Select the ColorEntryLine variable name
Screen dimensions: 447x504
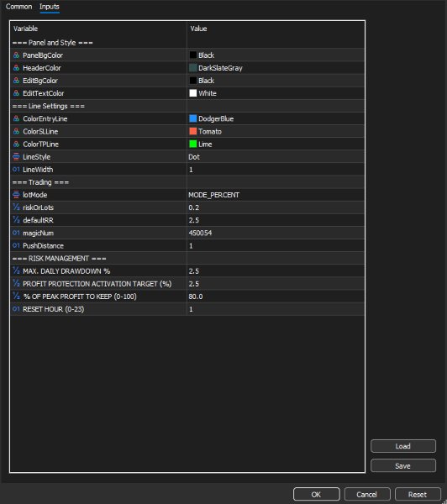[45, 118]
